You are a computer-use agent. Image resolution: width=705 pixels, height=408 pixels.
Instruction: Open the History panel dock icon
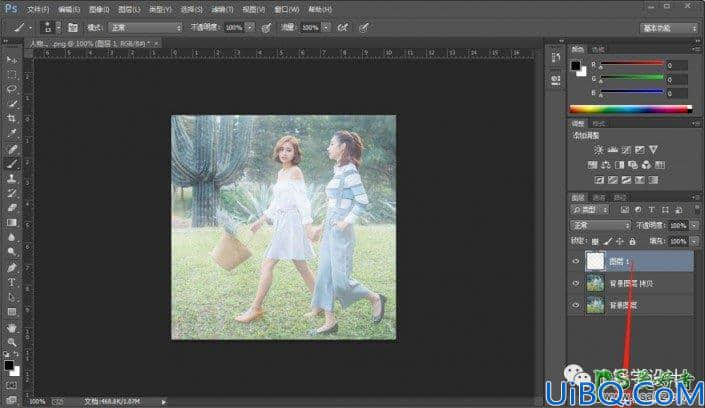556,57
